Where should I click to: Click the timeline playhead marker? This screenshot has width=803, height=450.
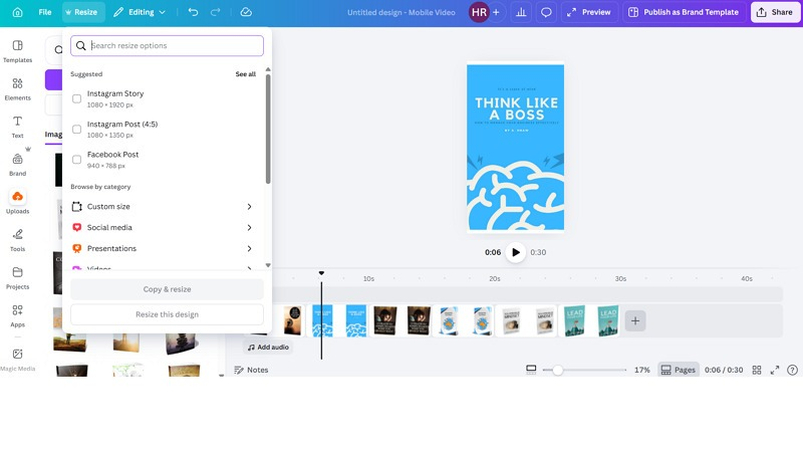322,273
